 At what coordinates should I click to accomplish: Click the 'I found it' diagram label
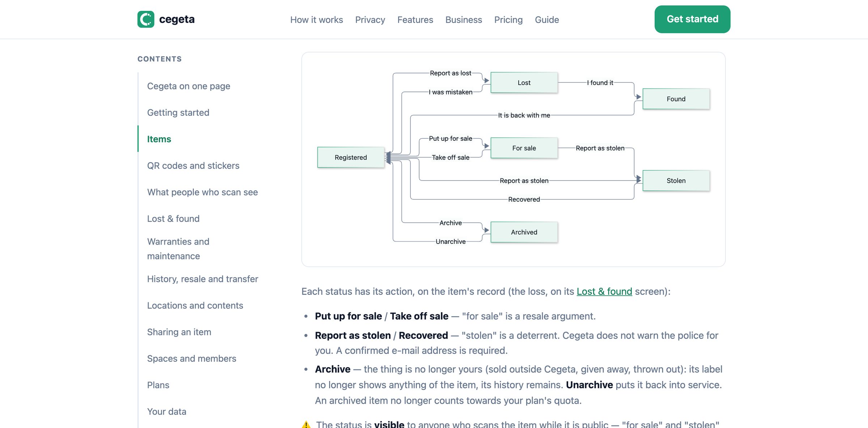coord(600,82)
